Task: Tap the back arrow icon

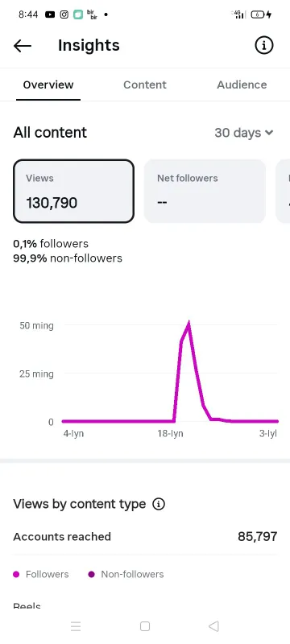Action: 23,46
